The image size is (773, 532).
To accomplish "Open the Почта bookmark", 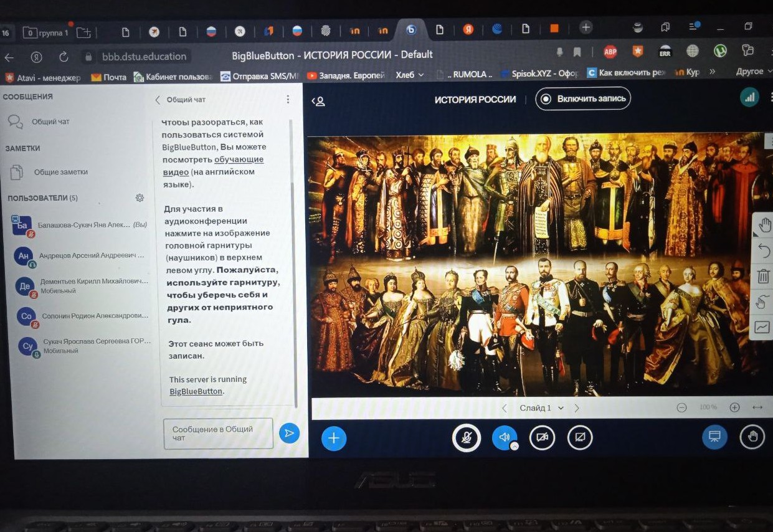I will [108, 77].
